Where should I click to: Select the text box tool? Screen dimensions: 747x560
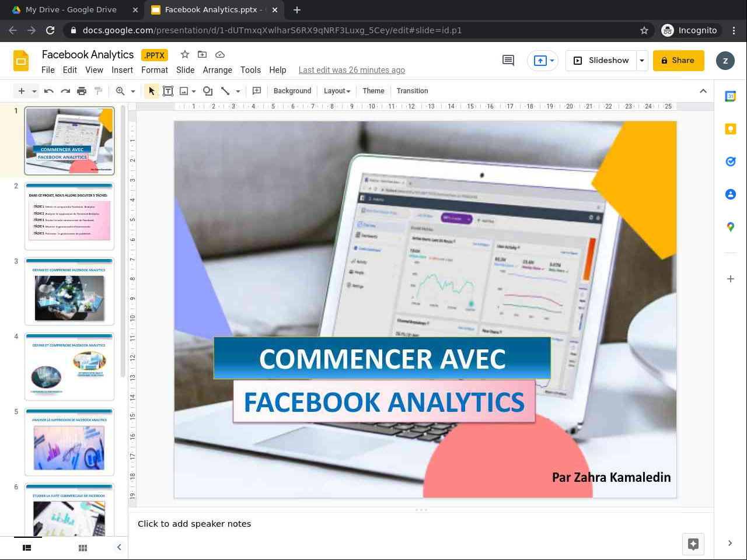click(168, 91)
